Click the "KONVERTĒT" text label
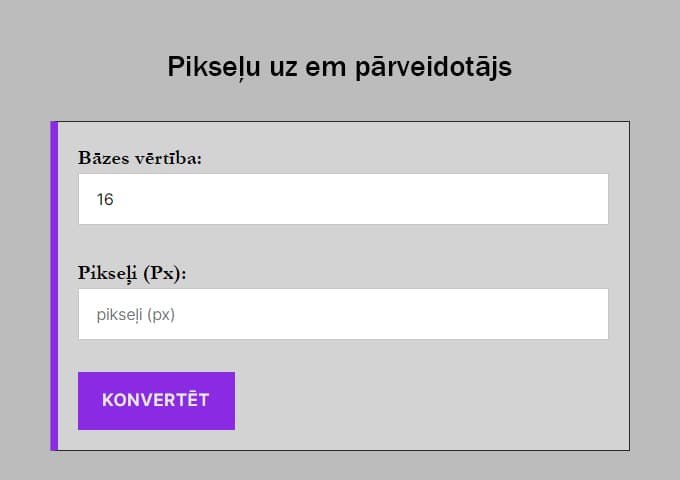Image resolution: width=680 pixels, height=480 pixels. (156, 400)
